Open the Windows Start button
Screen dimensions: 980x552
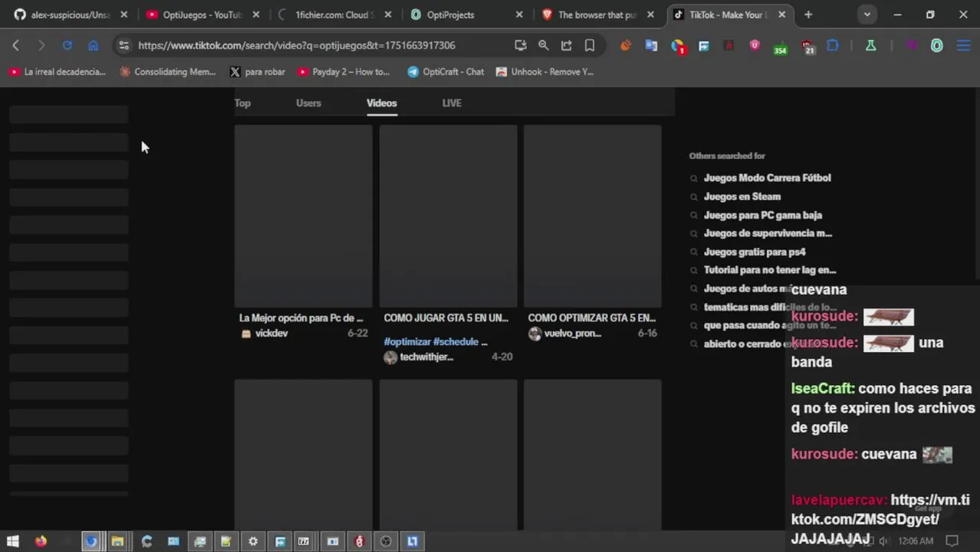pyautogui.click(x=13, y=541)
